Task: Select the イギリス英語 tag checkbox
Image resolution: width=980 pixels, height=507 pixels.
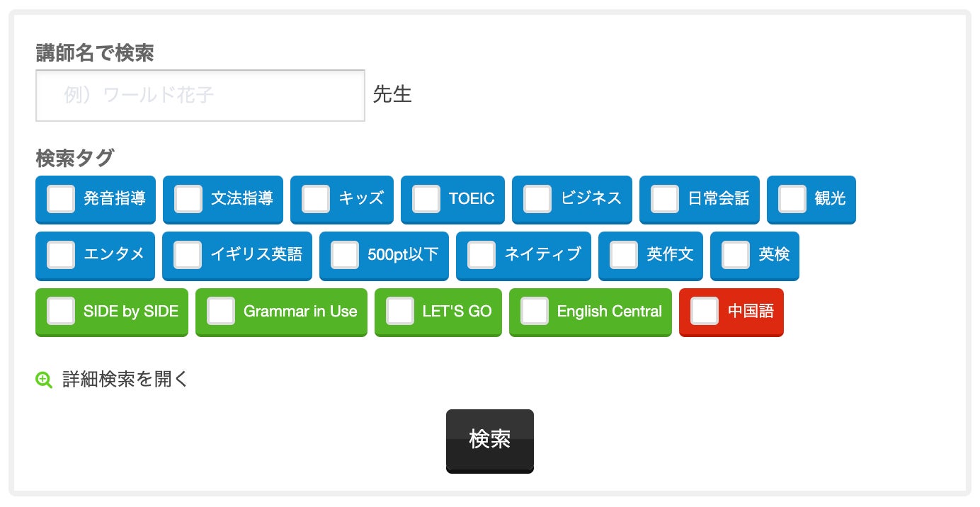Action: point(188,255)
